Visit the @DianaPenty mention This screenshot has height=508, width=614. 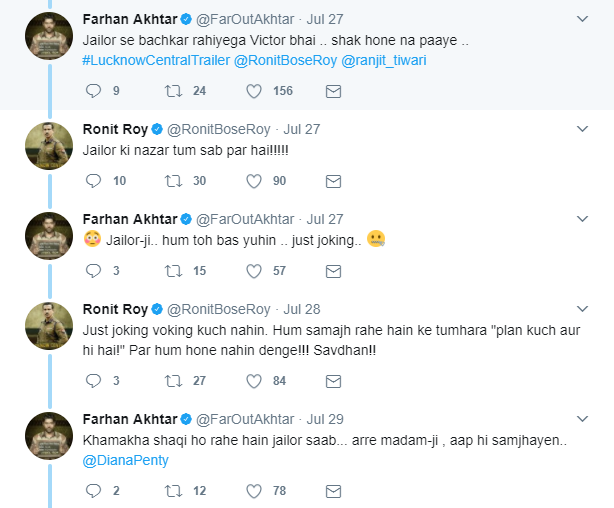[x=125, y=460]
